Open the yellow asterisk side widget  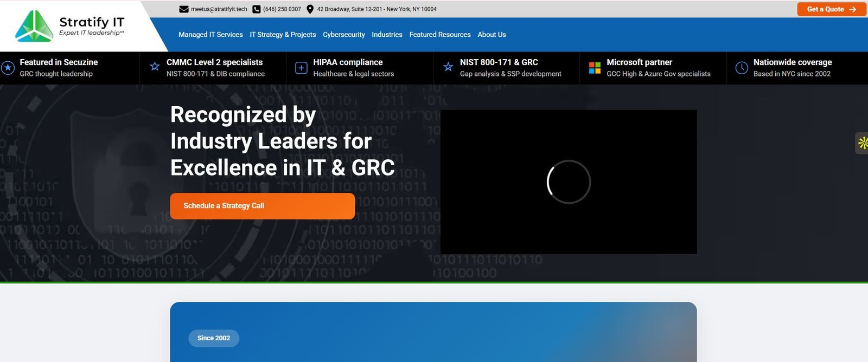[x=862, y=143]
